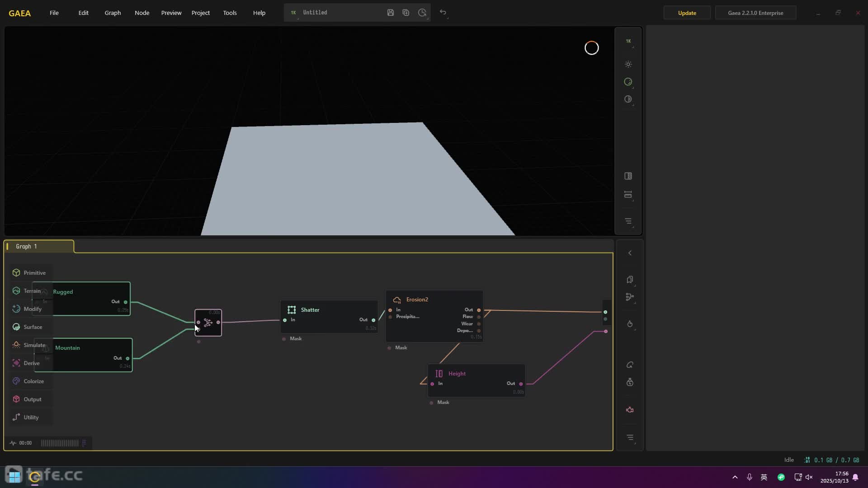Click the split view icon in viewport toolbar
Image resolution: width=868 pixels, height=488 pixels.
[x=628, y=176]
